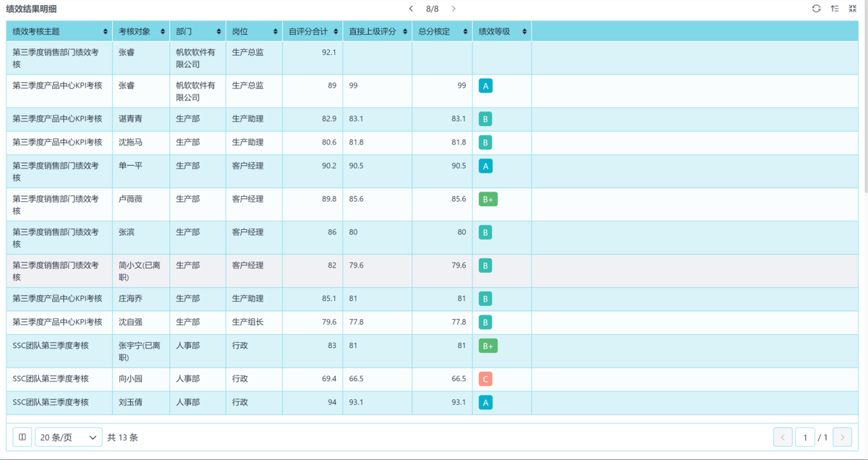Refresh the 绩效结果明细 table
The width and height of the screenshot is (868, 460).
[x=816, y=9]
